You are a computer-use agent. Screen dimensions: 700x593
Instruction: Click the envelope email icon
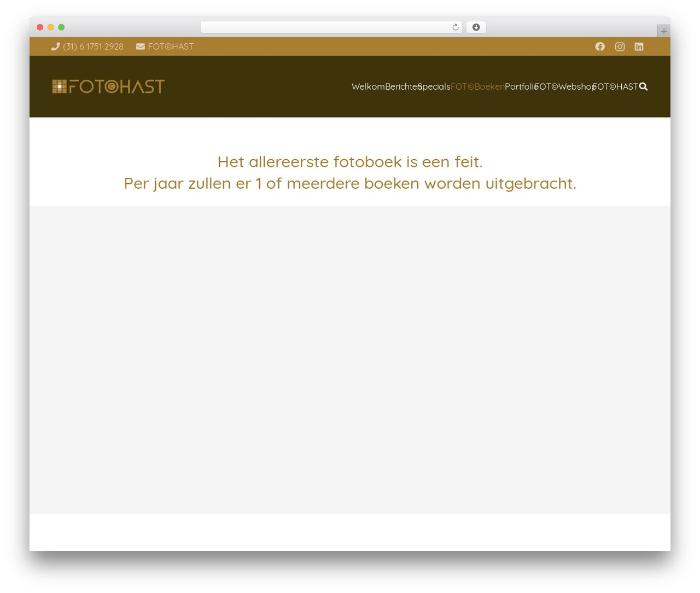click(141, 46)
